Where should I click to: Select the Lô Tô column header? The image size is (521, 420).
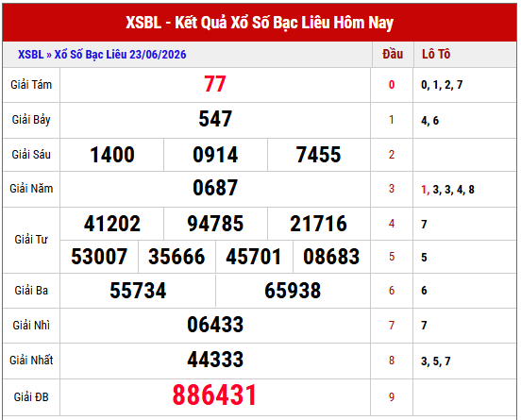pos(436,54)
